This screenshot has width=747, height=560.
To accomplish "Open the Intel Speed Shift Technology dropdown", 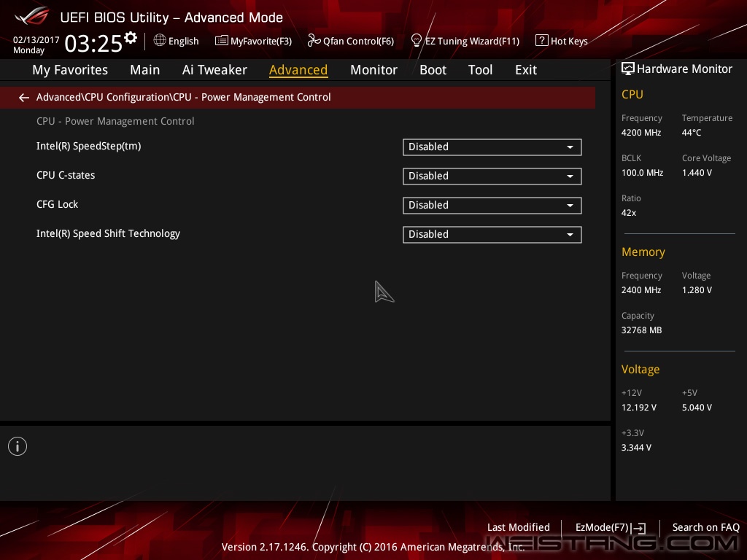I will [x=492, y=234].
